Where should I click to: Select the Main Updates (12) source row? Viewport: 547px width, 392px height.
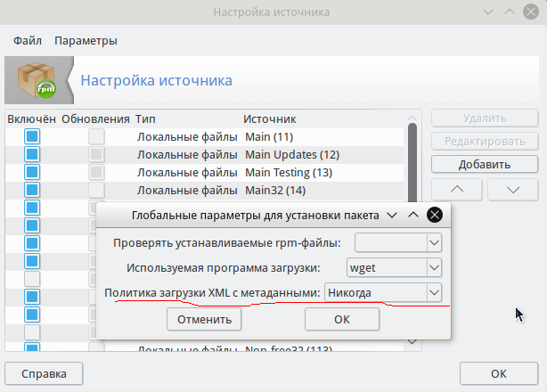(x=204, y=154)
